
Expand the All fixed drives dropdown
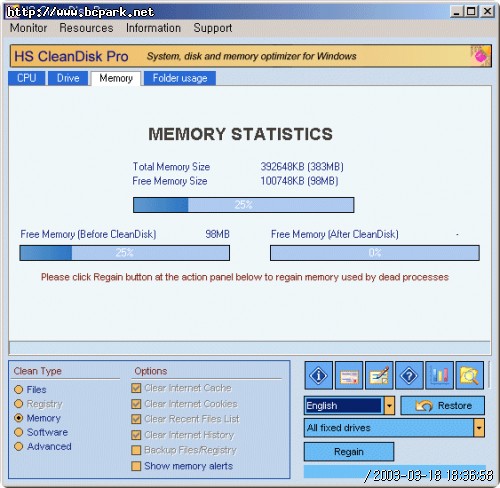(479, 428)
